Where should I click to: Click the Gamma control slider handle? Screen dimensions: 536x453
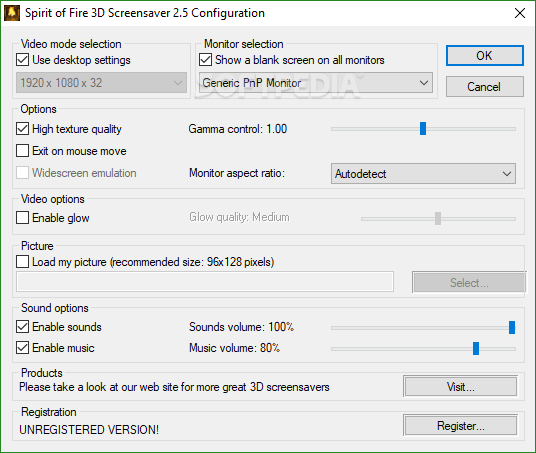(x=423, y=129)
